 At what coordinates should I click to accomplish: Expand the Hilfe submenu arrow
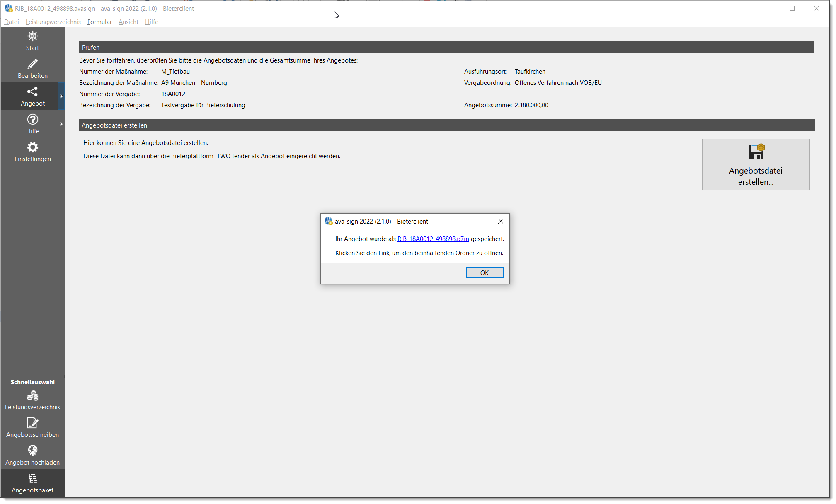click(x=61, y=124)
